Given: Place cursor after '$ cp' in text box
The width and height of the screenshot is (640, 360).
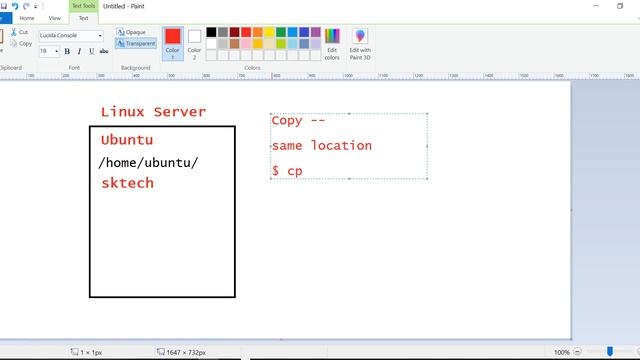Looking at the screenshot, I should 304,171.
